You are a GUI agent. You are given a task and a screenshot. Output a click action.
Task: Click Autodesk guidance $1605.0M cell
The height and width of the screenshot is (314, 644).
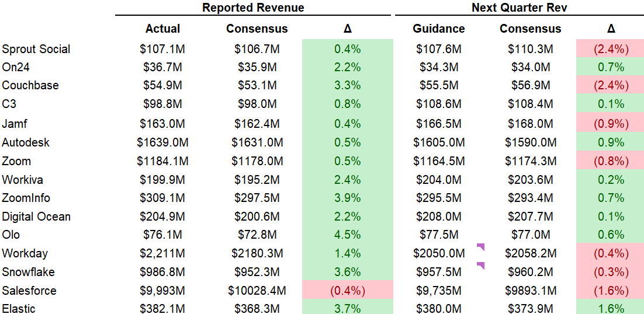coord(439,142)
